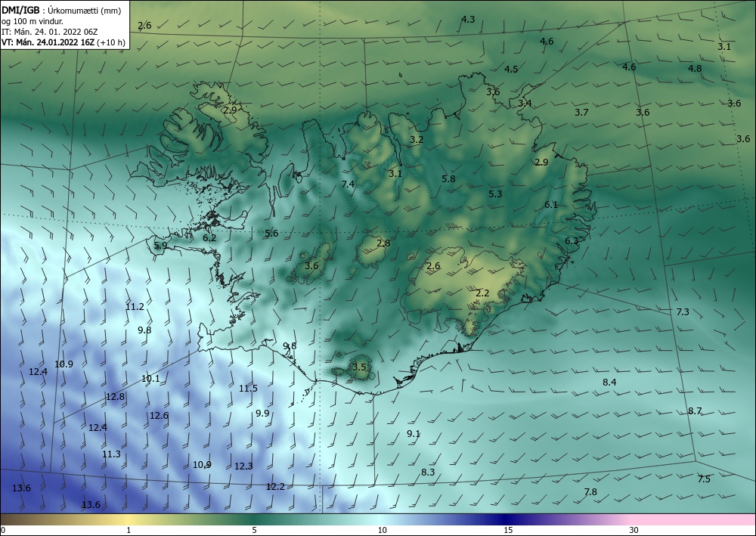
Task: Click the color scale label "30"
Action: (634, 531)
